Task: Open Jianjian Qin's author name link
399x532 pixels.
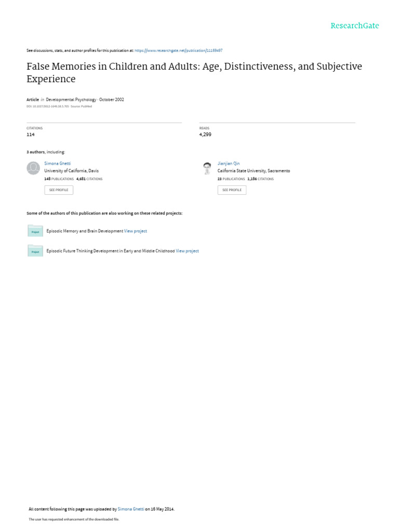Action: point(229,164)
